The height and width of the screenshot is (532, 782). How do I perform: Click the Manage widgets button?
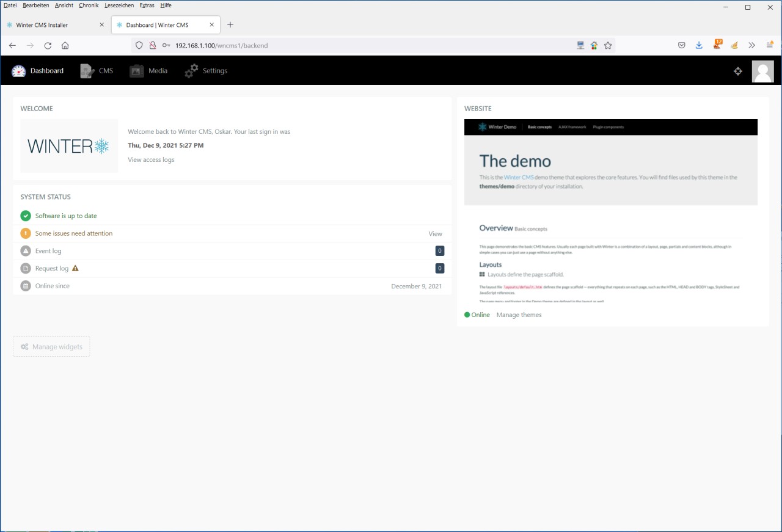tap(51, 346)
